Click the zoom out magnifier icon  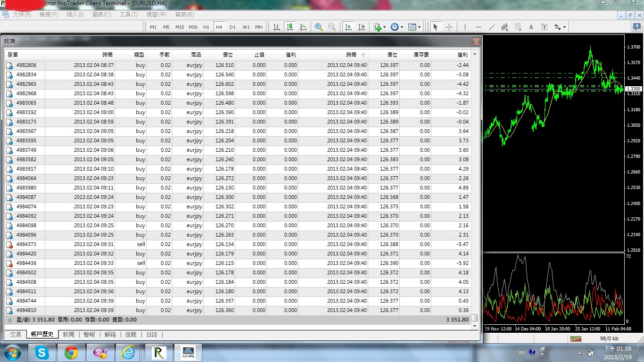pyautogui.click(x=332, y=27)
